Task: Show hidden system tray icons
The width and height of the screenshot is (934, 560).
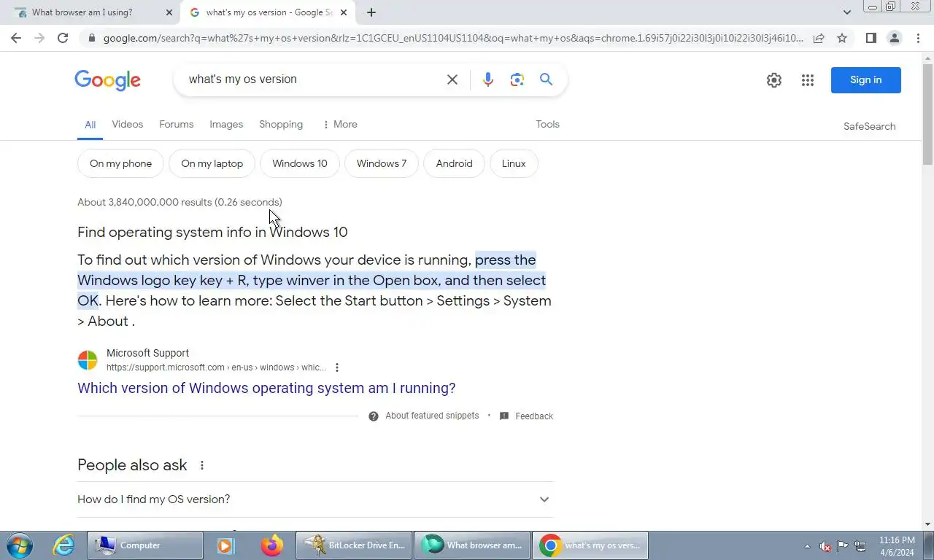Action: pos(807,546)
